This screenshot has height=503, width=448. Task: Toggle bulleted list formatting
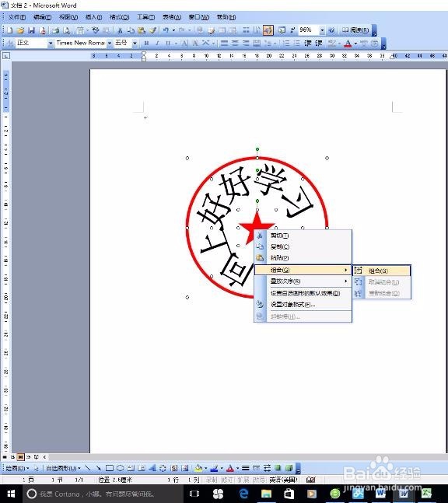tap(297, 43)
